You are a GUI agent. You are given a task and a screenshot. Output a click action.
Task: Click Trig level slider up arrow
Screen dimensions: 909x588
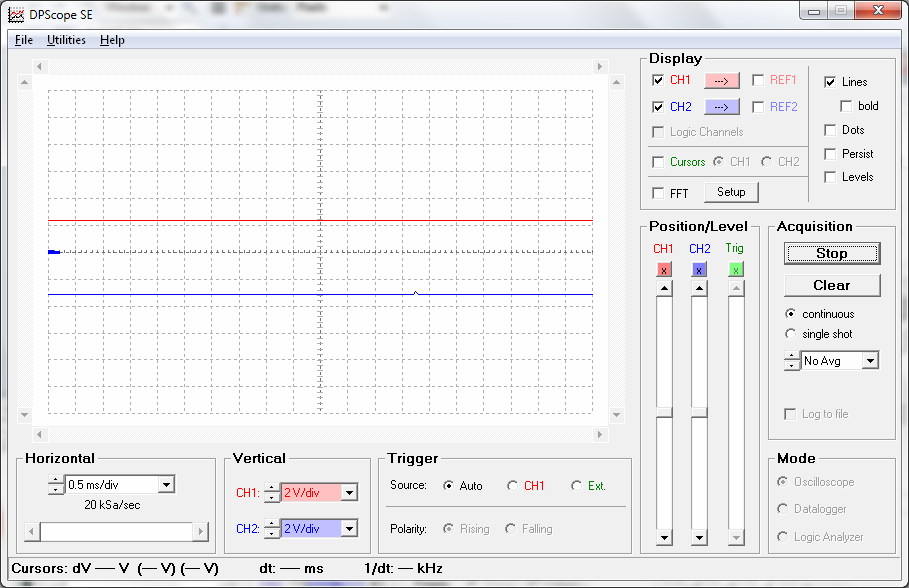pyautogui.click(x=736, y=288)
